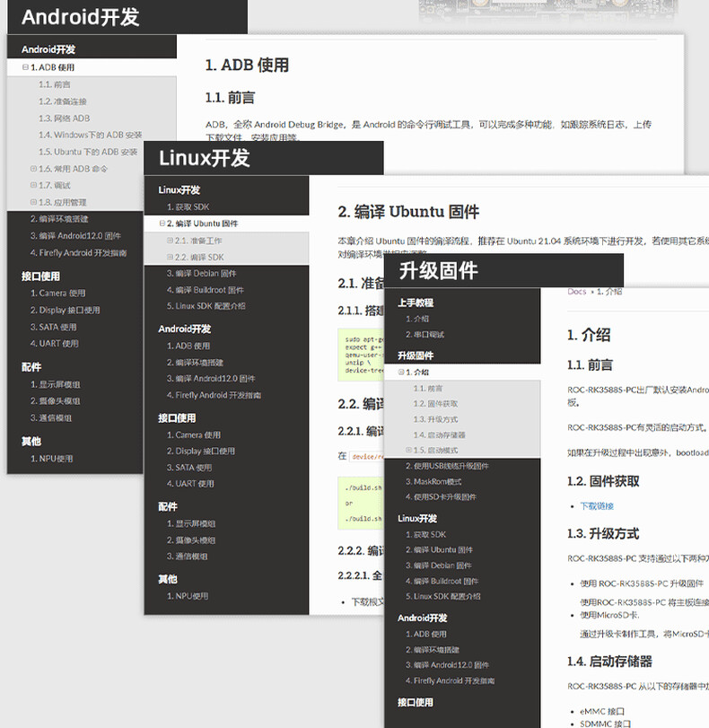Collapse the '2. 编译 Ubuntu 固件' node
The image size is (709, 728).
pyautogui.click(x=162, y=224)
